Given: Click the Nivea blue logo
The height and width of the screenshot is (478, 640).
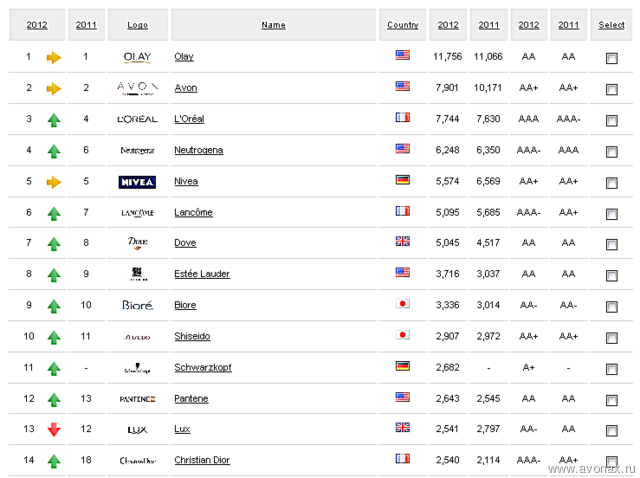Looking at the screenshot, I should coord(137,182).
